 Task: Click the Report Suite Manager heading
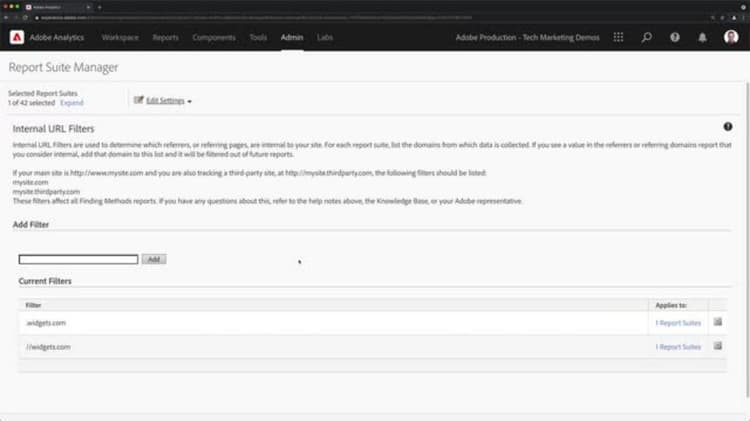[63, 67]
